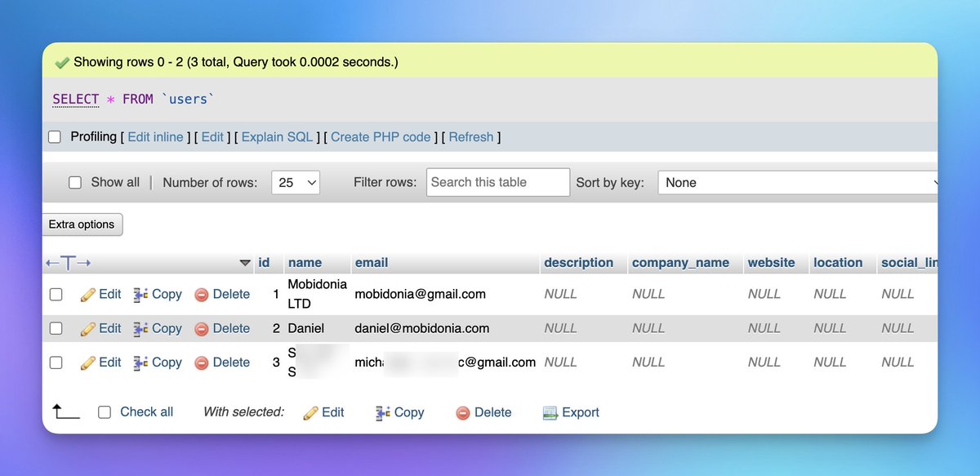Select the checkbox for Daniel row
Viewport: 980px width, 476px height.
[56, 329]
